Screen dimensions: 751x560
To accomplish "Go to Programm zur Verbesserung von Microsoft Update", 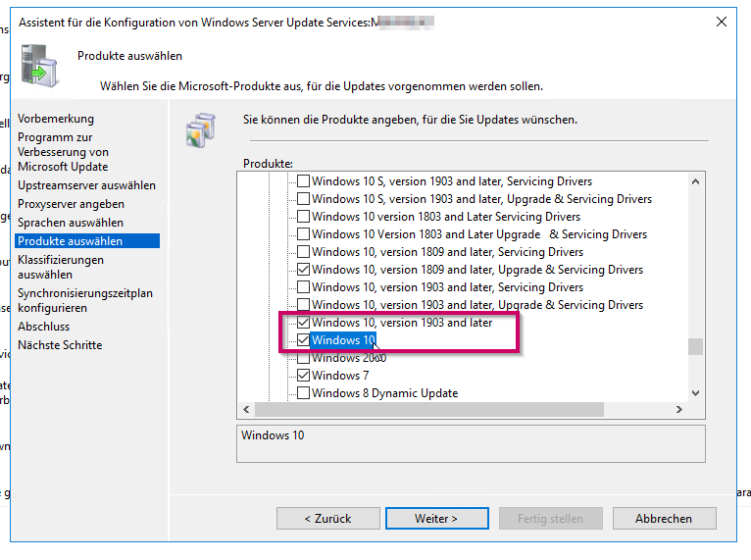I will click(x=63, y=152).
